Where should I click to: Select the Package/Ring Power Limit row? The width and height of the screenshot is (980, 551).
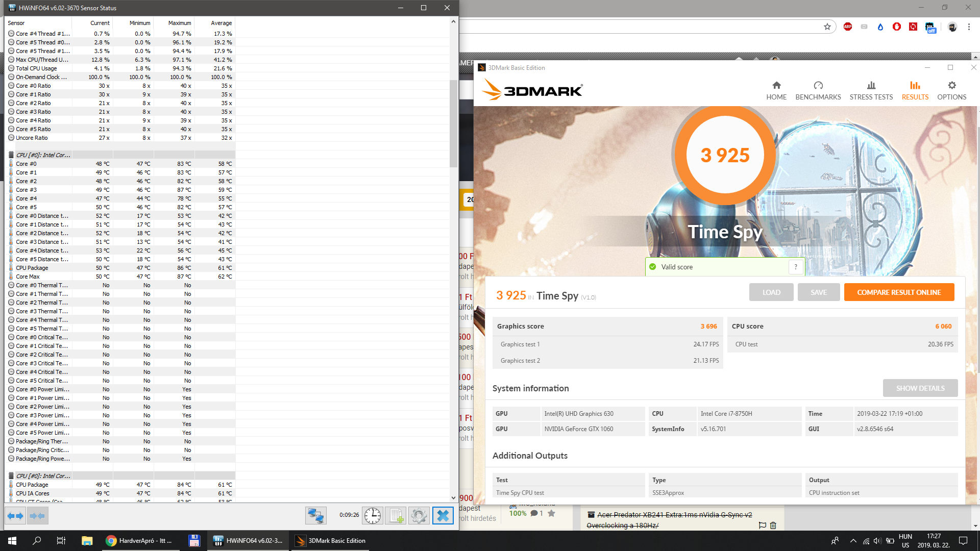click(x=120, y=459)
